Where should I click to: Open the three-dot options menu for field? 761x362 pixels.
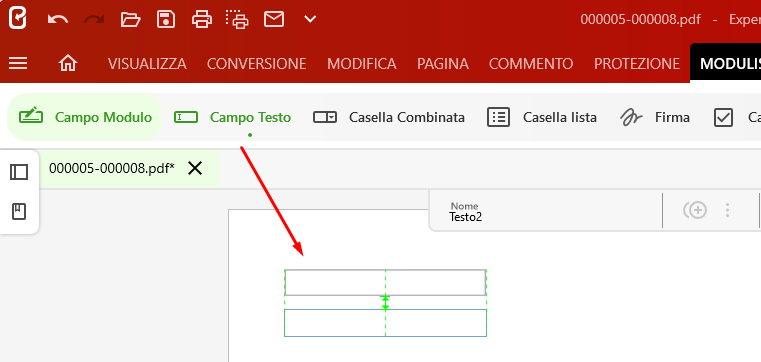tap(727, 210)
